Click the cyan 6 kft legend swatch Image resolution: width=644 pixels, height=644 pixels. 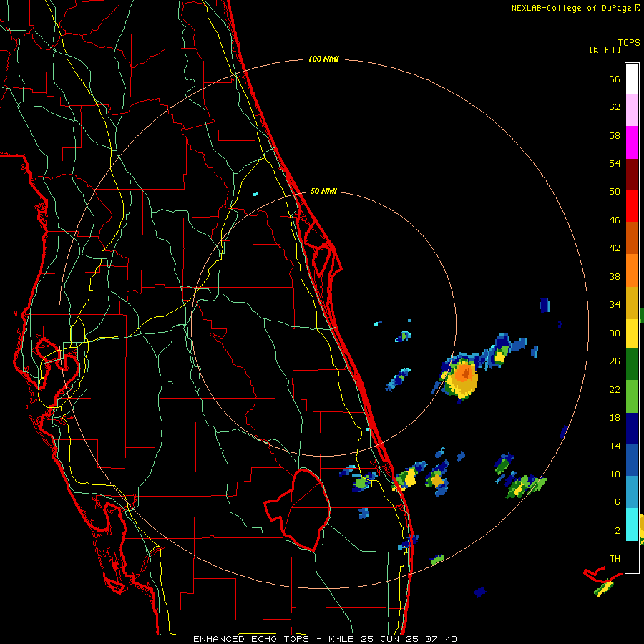pyautogui.click(x=632, y=525)
